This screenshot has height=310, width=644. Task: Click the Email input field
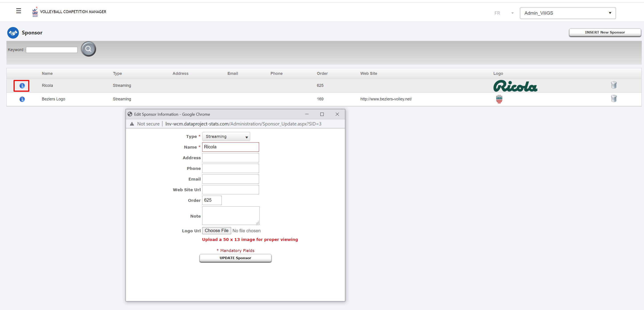[230, 179]
